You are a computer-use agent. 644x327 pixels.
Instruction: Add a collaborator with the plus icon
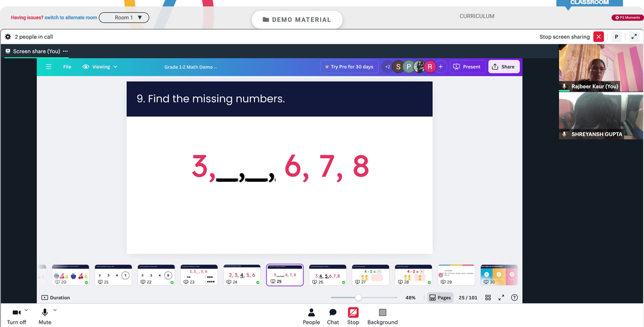pos(440,66)
